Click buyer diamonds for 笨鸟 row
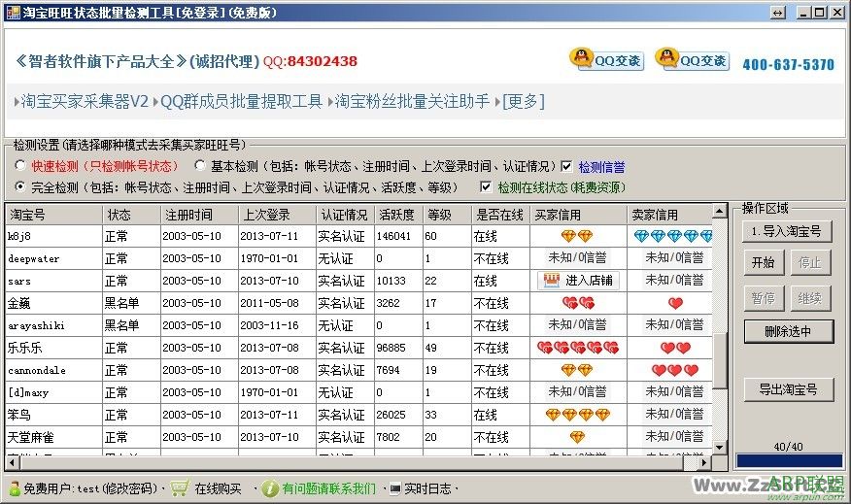The width and height of the screenshot is (851, 504). pyautogui.click(x=578, y=415)
